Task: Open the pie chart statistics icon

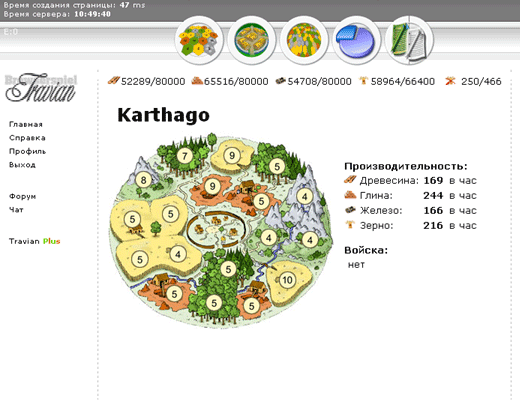Action: pos(356,40)
